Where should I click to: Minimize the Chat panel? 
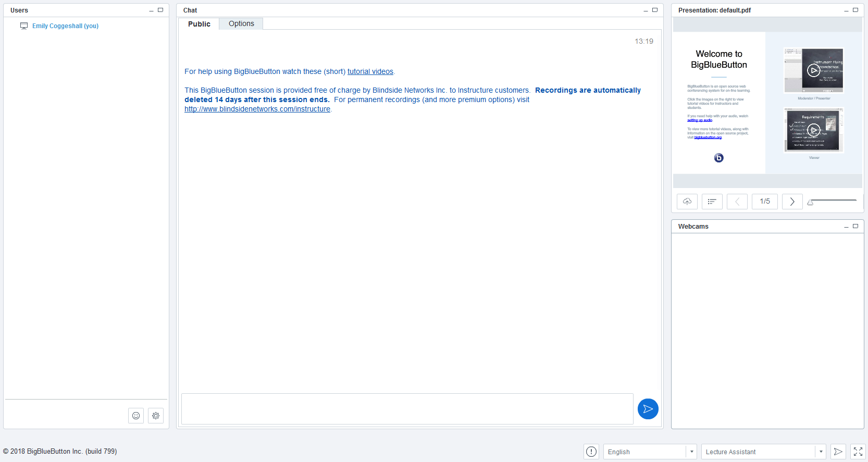point(646,10)
